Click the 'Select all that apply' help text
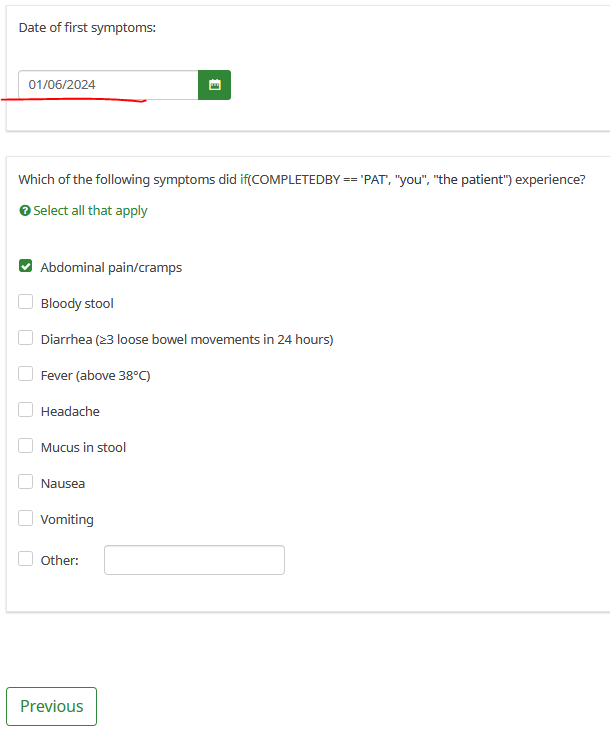This screenshot has width=610, height=747. [x=90, y=211]
